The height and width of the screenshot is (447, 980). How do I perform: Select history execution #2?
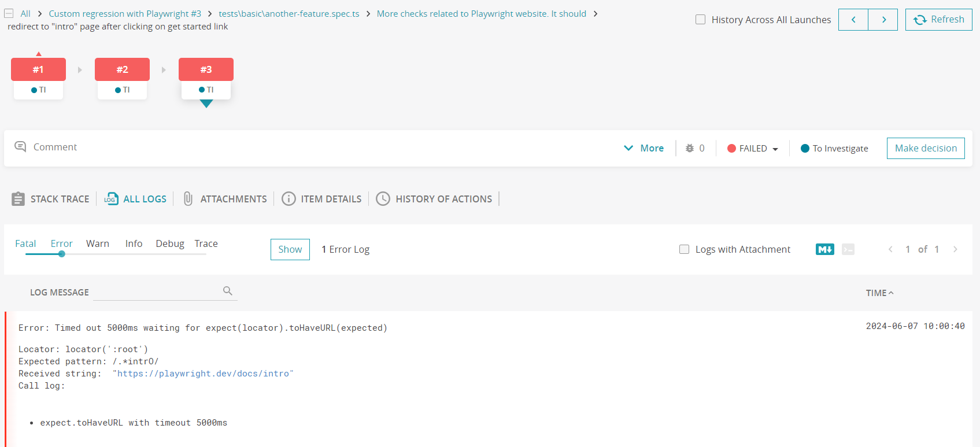[122, 69]
